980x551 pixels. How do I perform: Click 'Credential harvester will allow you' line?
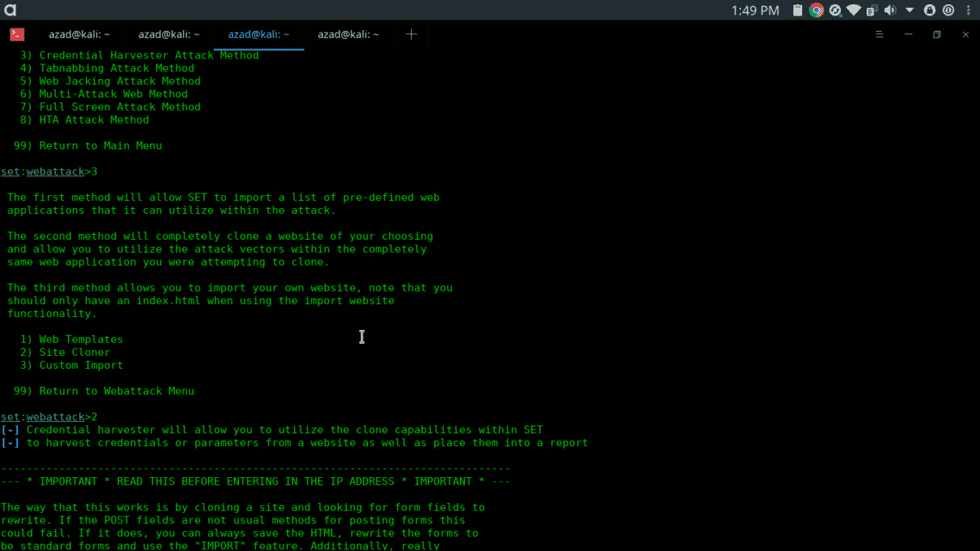(x=272, y=430)
